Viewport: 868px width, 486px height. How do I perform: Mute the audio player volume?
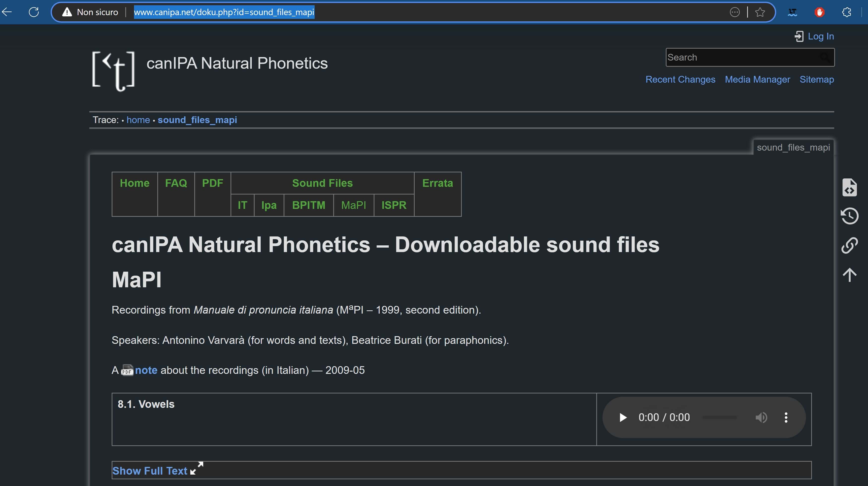(761, 417)
